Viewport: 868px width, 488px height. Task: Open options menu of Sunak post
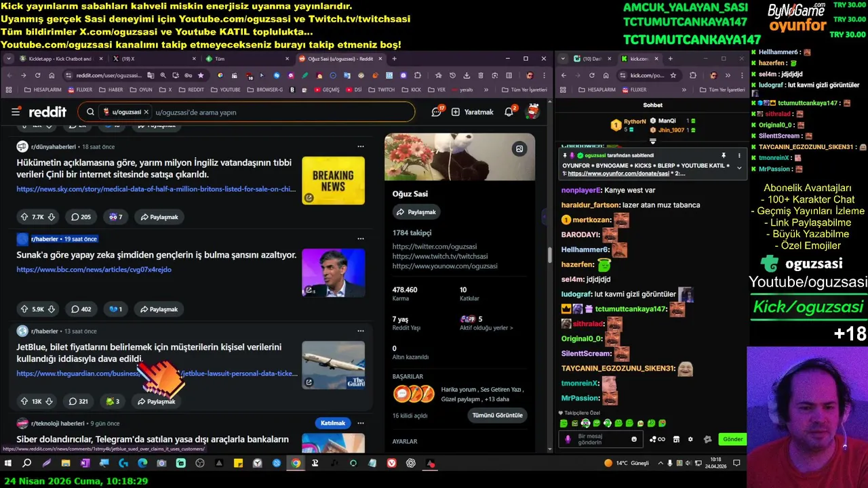pos(361,239)
